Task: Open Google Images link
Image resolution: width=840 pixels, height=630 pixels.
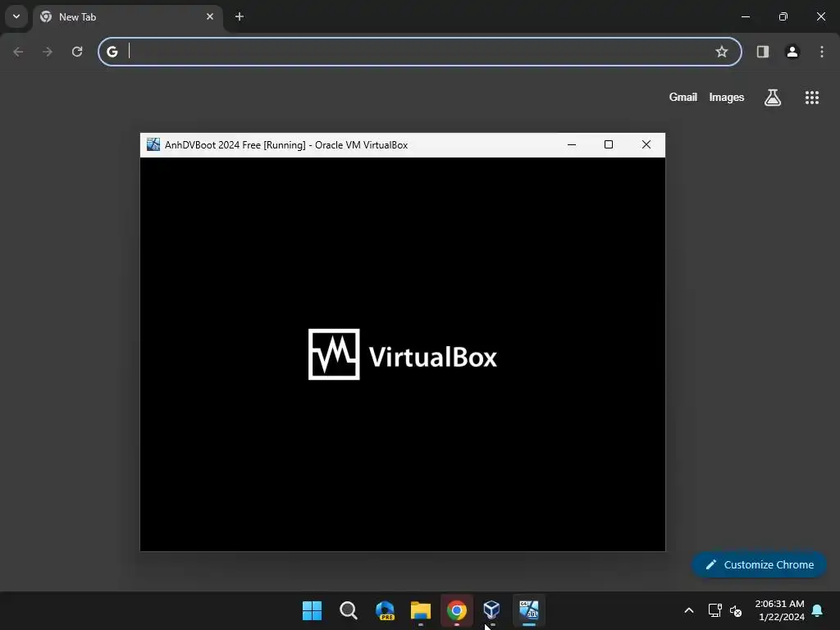Action: tap(727, 97)
